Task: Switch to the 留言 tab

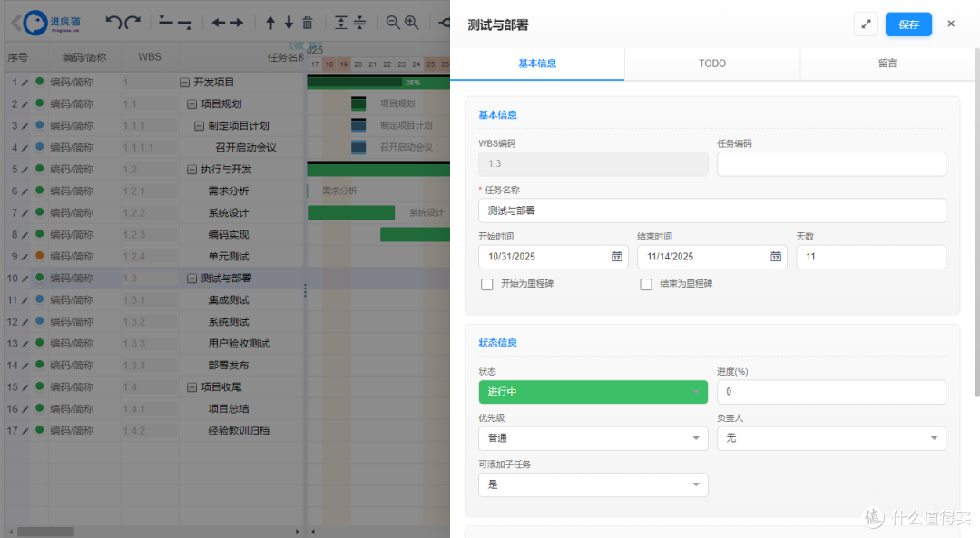Action: pyautogui.click(x=887, y=64)
